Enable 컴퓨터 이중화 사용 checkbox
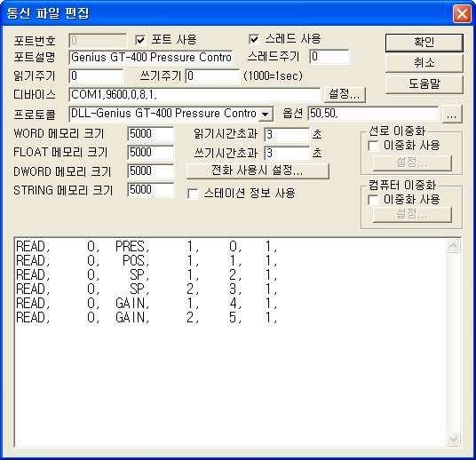Viewport: 476px width, 460px height. (373, 200)
